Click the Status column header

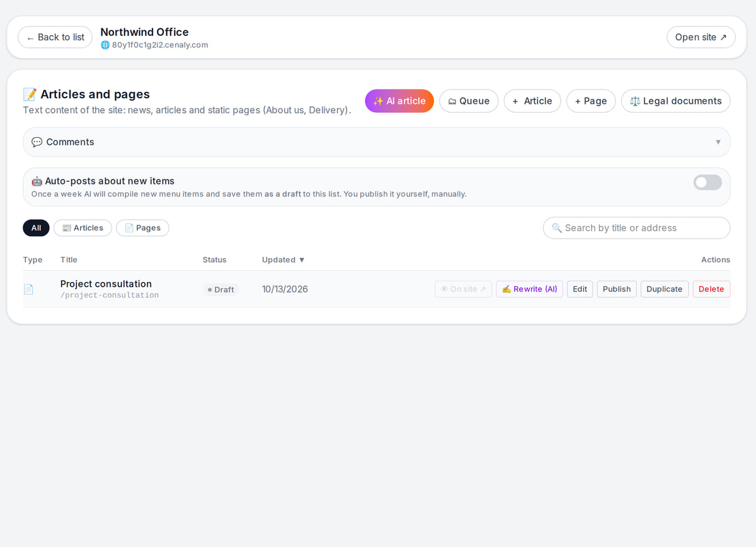(214, 260)
